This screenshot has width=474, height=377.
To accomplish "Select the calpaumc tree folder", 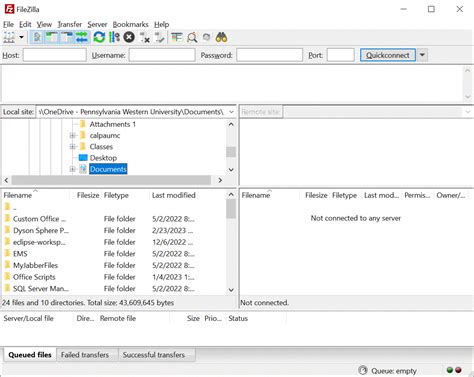I will [105, 136].
